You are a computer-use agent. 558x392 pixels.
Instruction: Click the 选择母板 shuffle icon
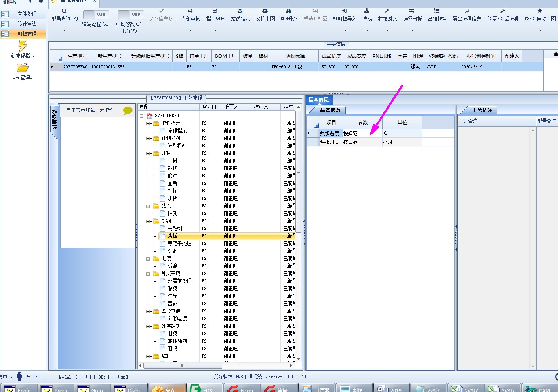(x=412, y=11)
